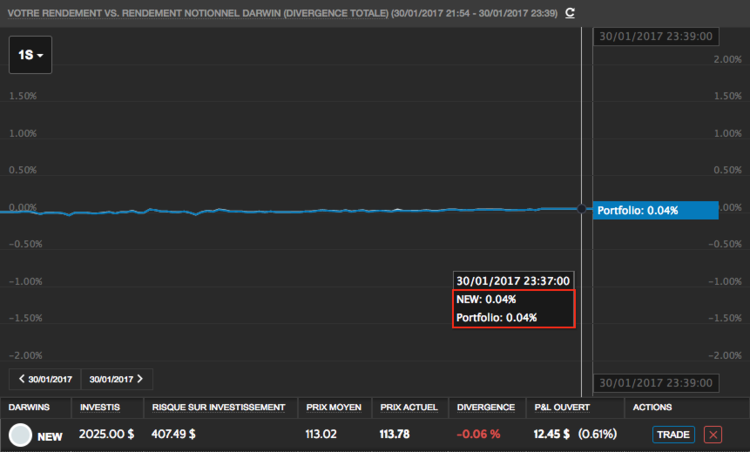Sort by DARWINS column header

29,407
